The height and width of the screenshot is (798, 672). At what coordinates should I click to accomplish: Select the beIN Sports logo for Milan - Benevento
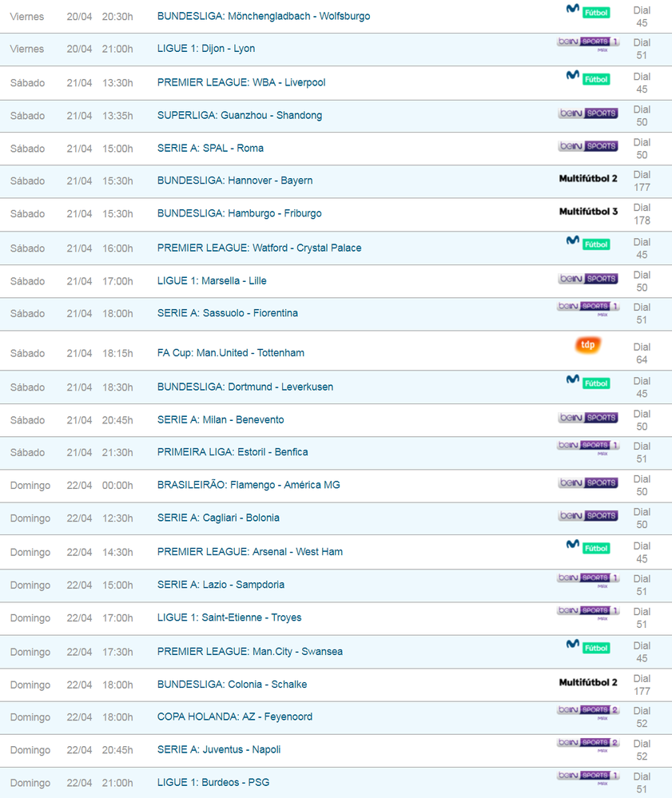[588, 416]
